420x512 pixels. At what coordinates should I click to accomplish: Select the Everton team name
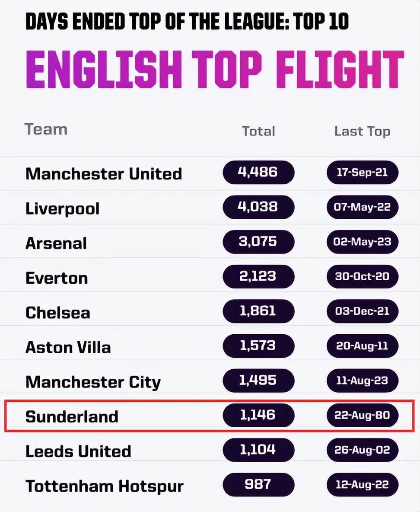[57, 278]
